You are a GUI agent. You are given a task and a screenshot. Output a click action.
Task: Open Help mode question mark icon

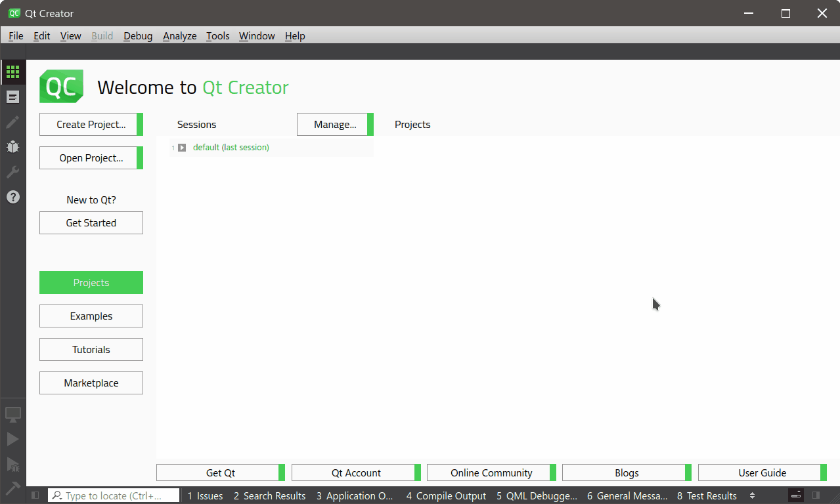point(12,197)
